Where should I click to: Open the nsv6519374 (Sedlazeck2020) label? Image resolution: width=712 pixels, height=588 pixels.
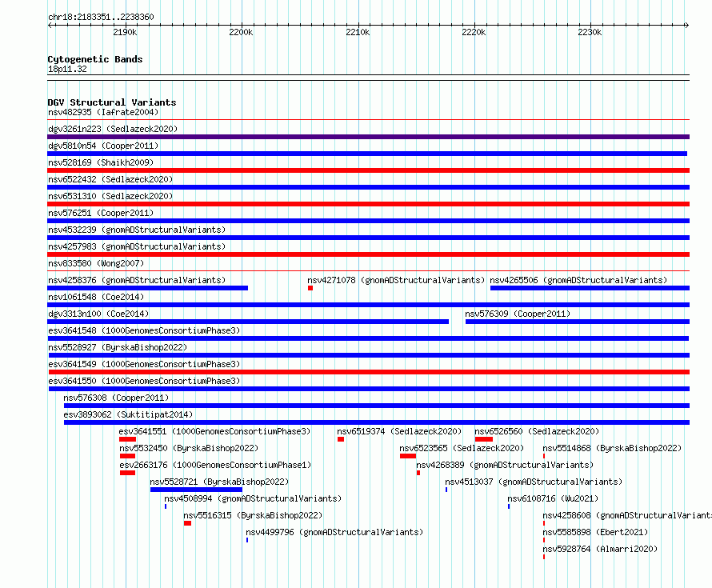[399, 431]
